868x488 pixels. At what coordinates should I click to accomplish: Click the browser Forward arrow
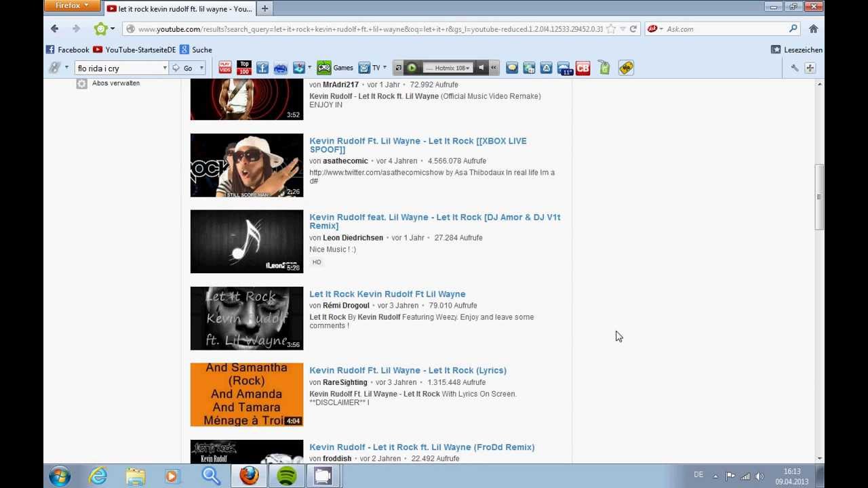coord(76,28)
